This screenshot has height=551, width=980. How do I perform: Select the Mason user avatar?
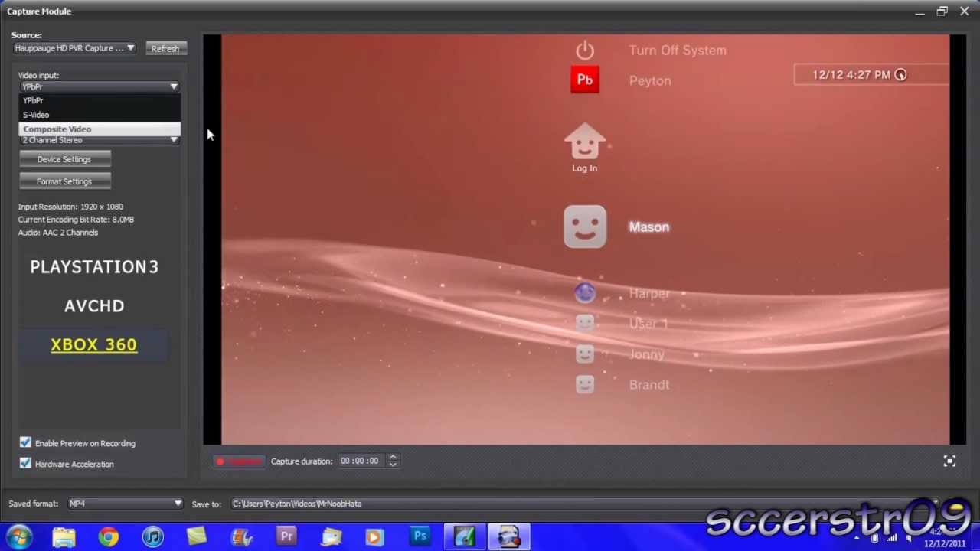(585, 227)
